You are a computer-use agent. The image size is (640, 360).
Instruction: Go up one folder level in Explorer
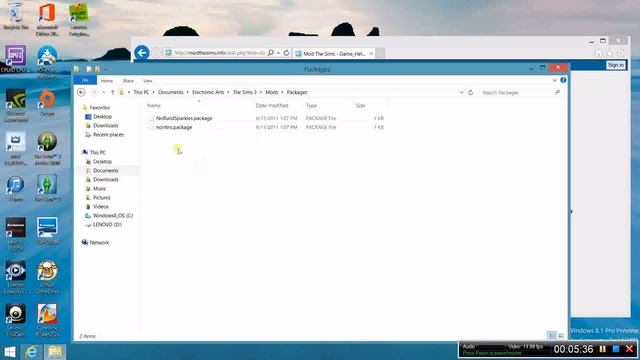tap(113, 93)
